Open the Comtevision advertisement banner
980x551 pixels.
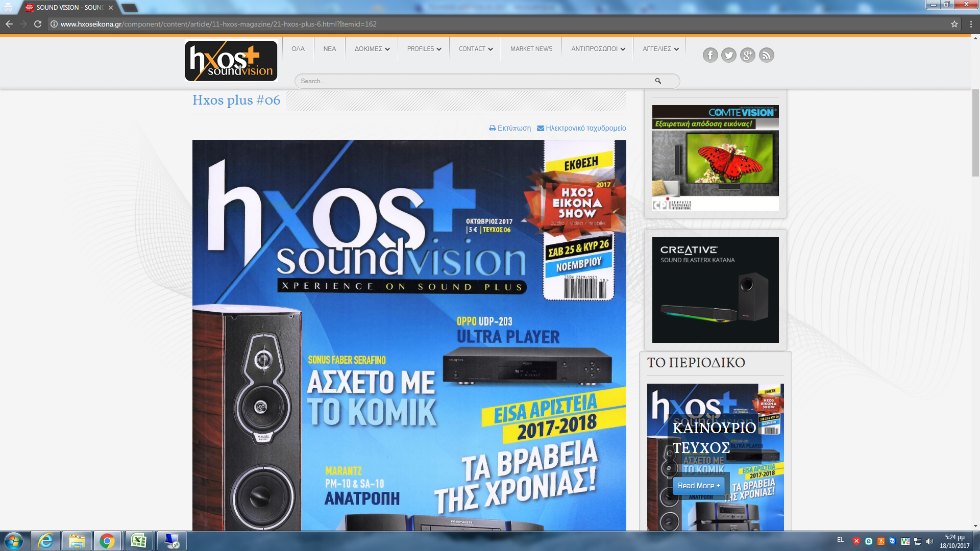click(716, 158)
